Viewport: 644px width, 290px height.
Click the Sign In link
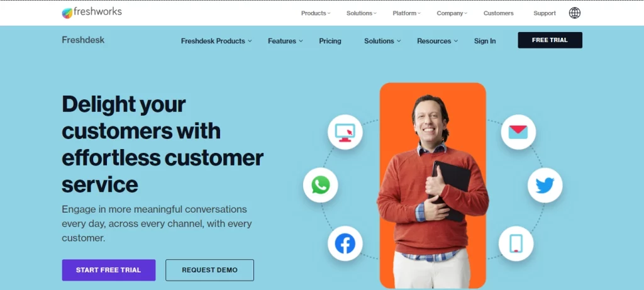[485, 41]
